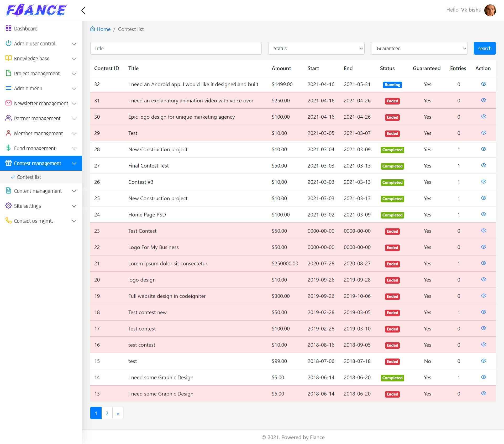Click the Site settings gear icon
The image size is (504, 444).
pyautogui.click(x=8, y=206)
